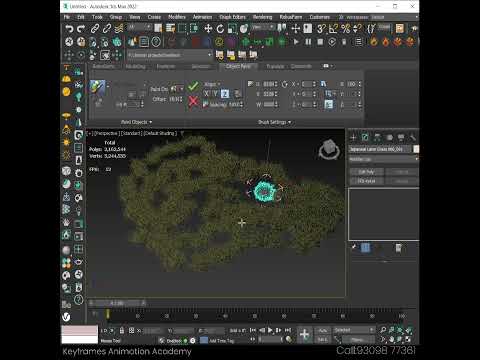Click the Auto key button

[322, 330]
